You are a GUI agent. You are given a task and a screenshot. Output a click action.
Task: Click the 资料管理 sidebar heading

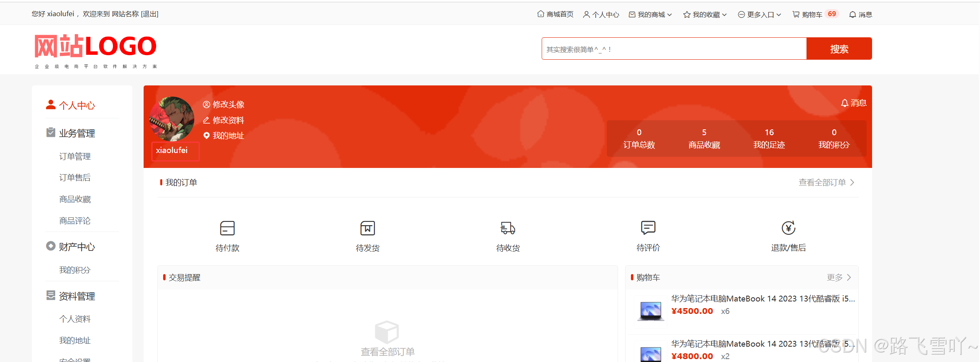point(77,296)
